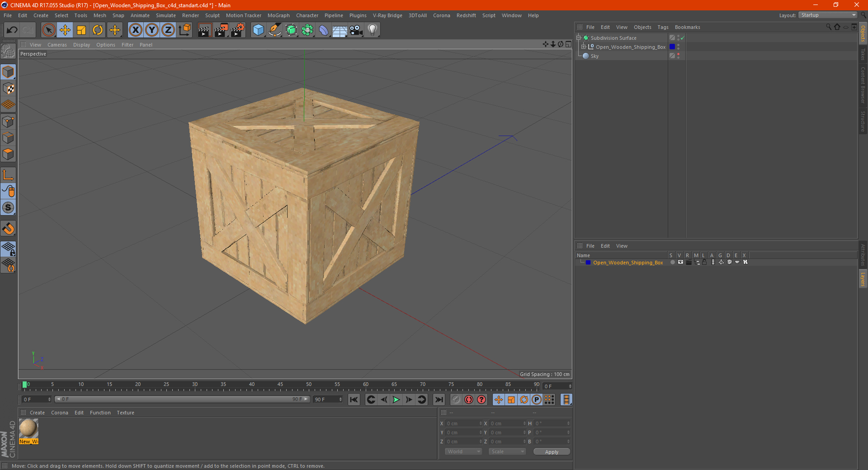Screen dimensions: 868x470
Task: Add a Camera object
Action: pyautogui.click(x=356, y=30)
